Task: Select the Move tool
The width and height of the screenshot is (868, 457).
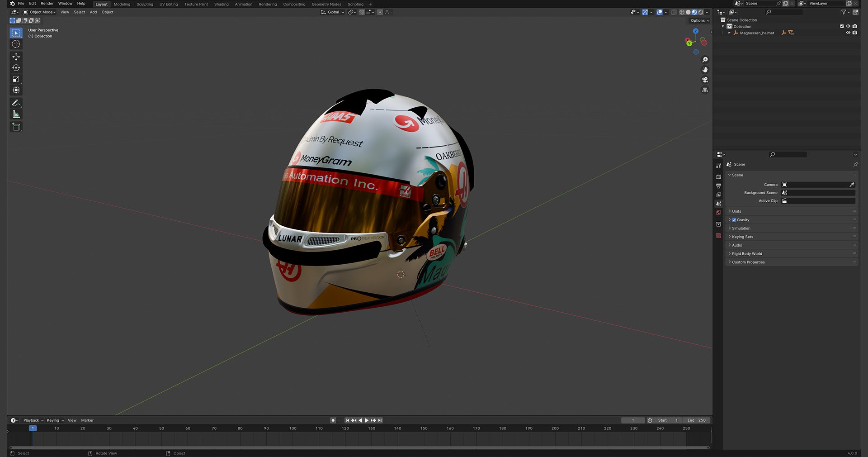Action: click(x=16, y=57)
